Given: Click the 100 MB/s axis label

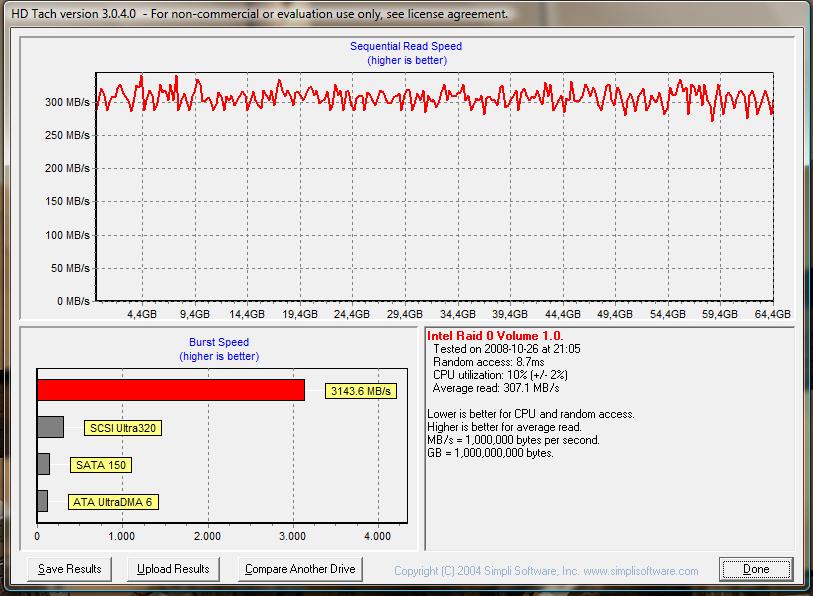Looking at the screenshot, I should click(x=67, y=235).
